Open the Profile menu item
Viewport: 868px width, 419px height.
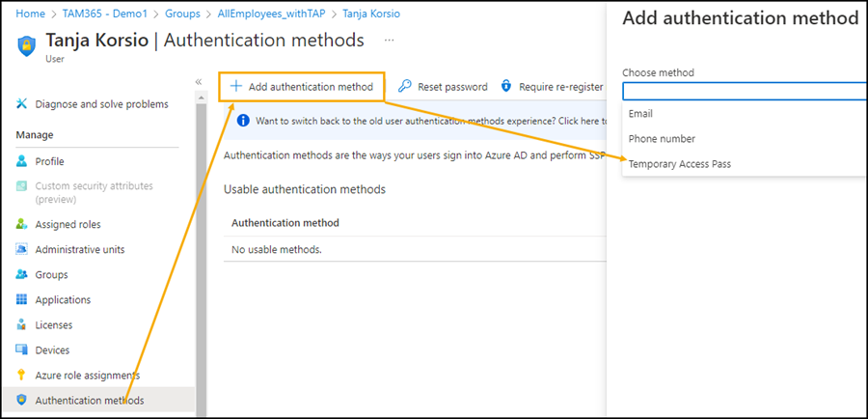[49, 161]
